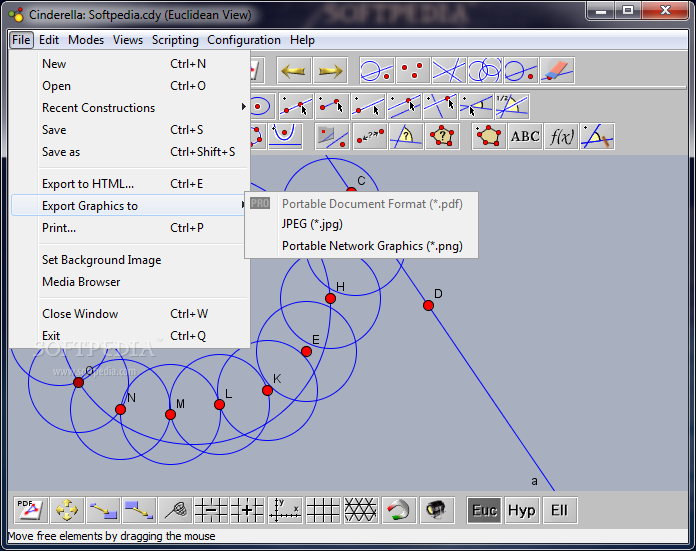Click red point H on the canvas
This screenshot has width=696, height=551.
[x=330, y=298]
